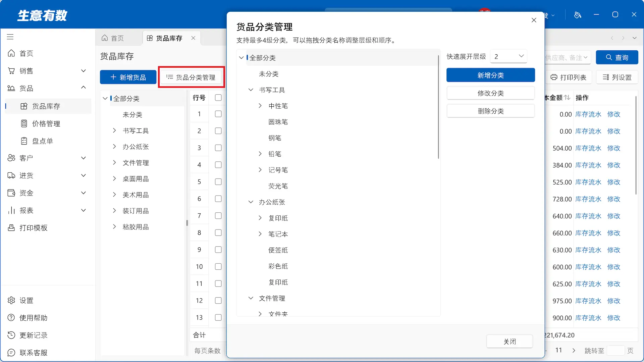644x362 pixels.
Task: Check the checkbox in row 3
Action: pyautogui.click(x=218, y=148)
